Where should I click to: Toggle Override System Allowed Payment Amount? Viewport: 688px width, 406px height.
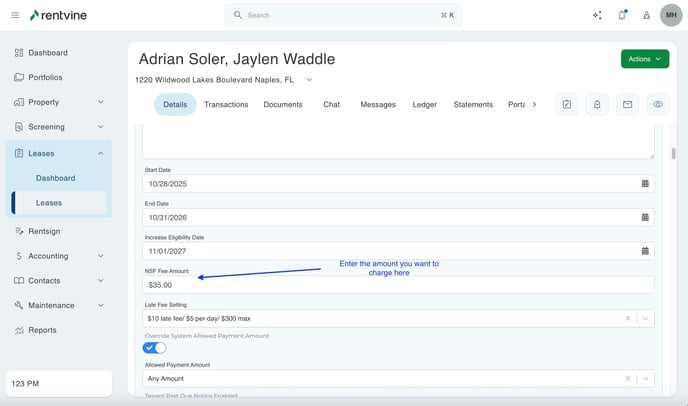pyautogui.click(x=155, y=348)
